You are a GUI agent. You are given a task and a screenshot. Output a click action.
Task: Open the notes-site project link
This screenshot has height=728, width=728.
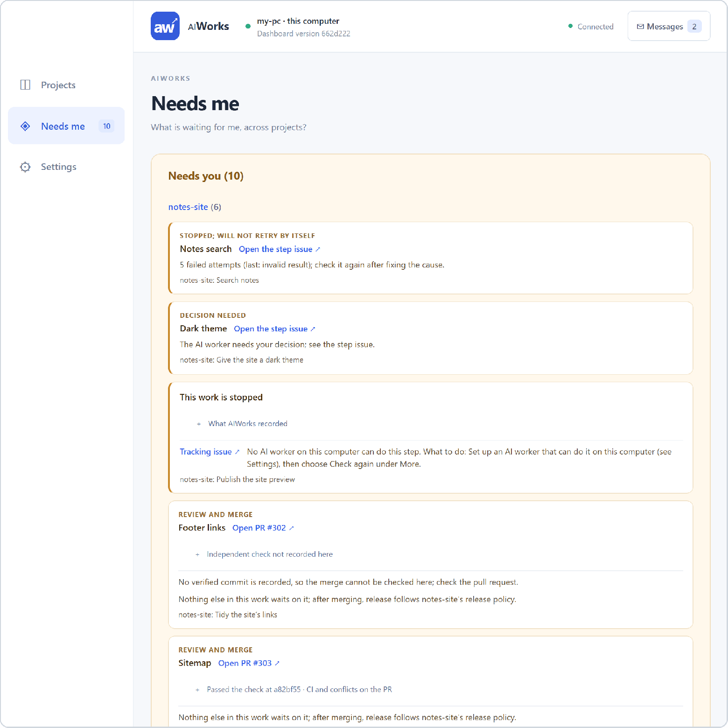click(188, 207)
